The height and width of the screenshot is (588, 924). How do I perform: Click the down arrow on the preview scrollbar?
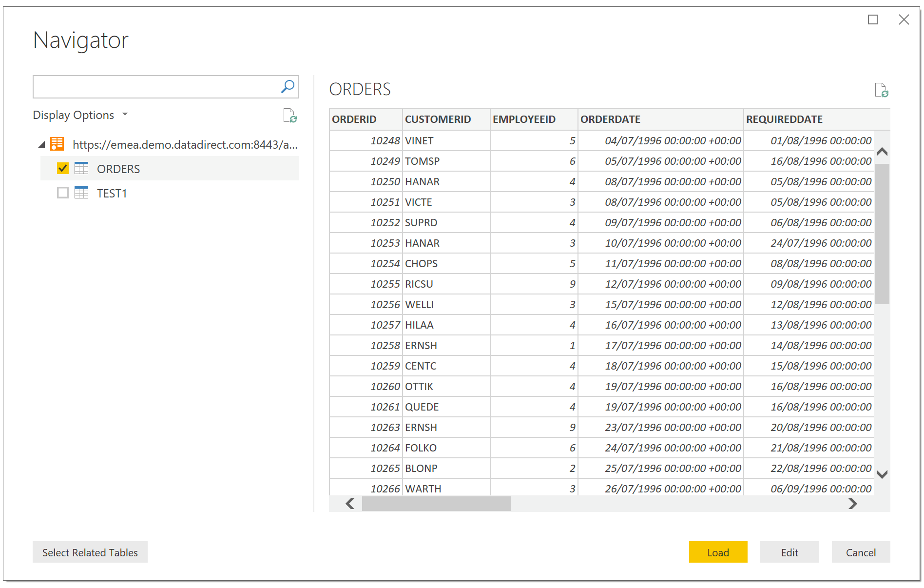tap(881, 473)
